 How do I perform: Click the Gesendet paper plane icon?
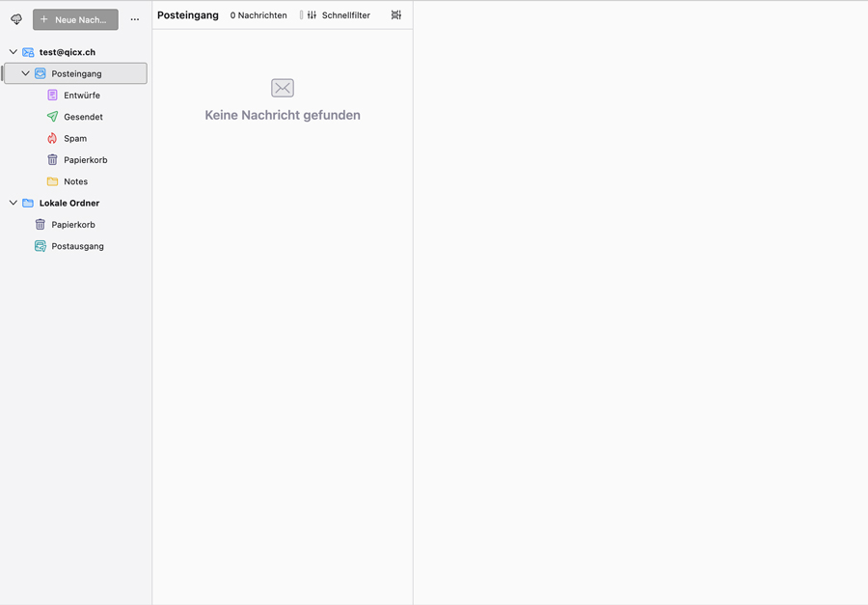52,117
